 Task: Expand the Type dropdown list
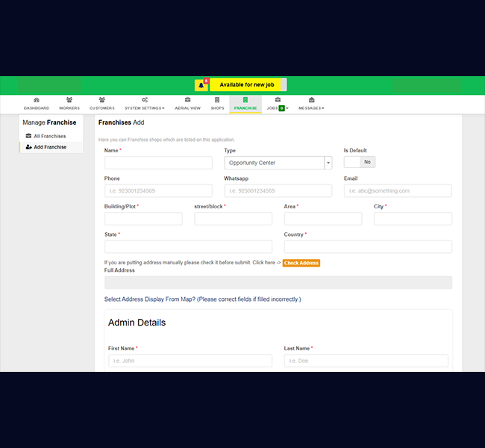(x=328, y=163)
